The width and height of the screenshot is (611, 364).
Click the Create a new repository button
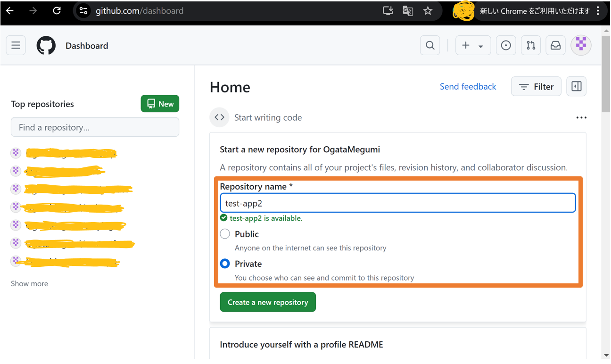(x=267, y=302)
